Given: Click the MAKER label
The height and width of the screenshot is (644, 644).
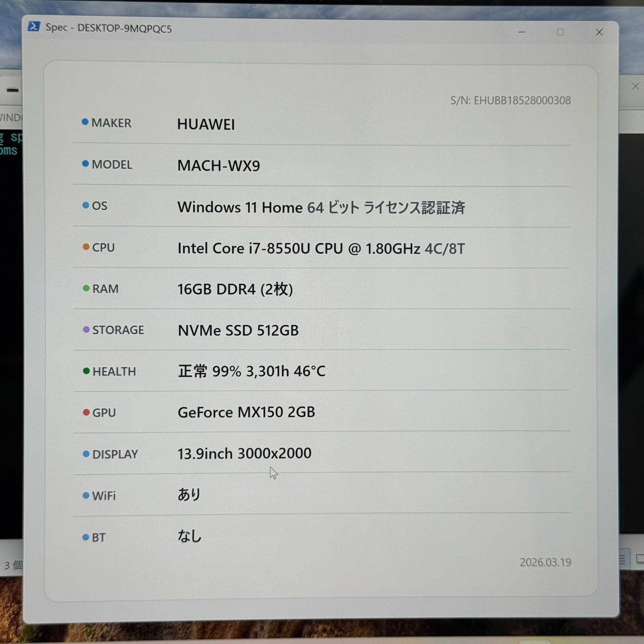Looking at the screenshot, I should coord(111,123).
